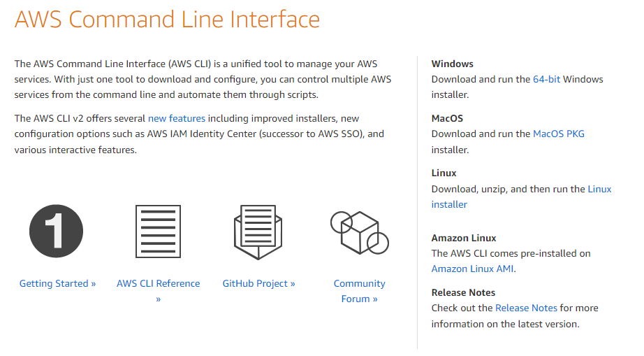Open the AWS CLI Reference link
The height and width of the screenshot is (356, 644).
click(158, 283)
